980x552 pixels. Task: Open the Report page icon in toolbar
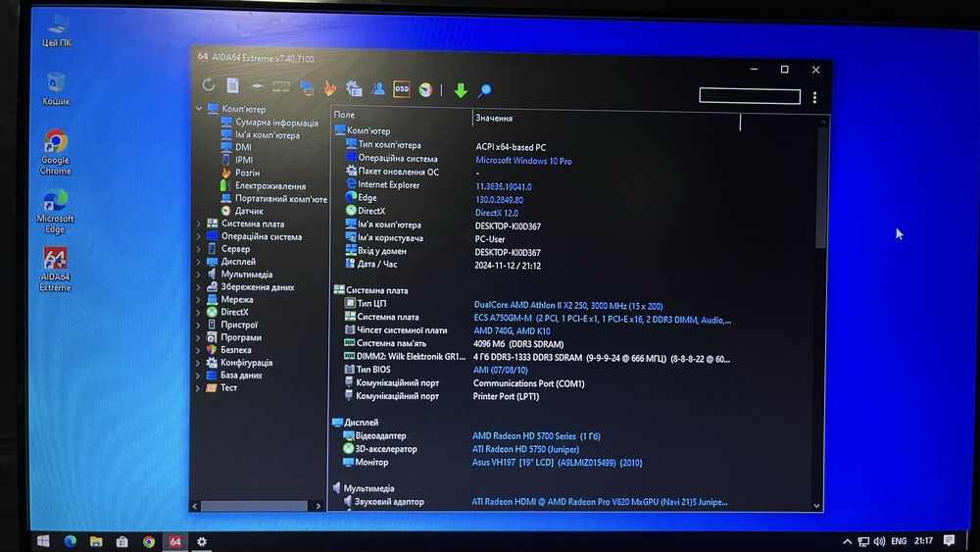click(x=232, y=85)
